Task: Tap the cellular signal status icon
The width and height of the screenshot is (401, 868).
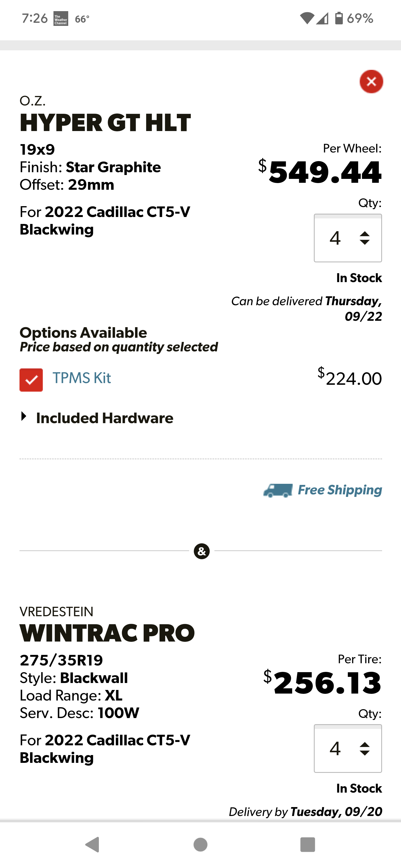Action: (322, 18)
